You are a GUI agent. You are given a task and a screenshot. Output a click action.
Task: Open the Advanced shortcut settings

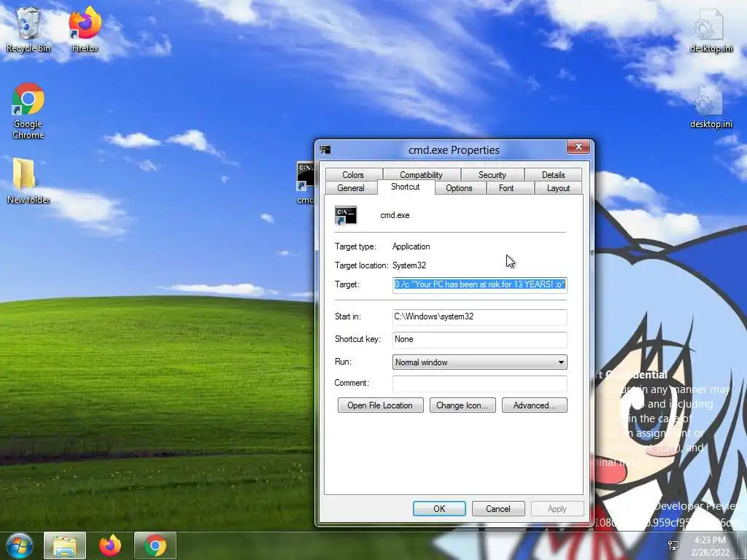coord(535,405)
